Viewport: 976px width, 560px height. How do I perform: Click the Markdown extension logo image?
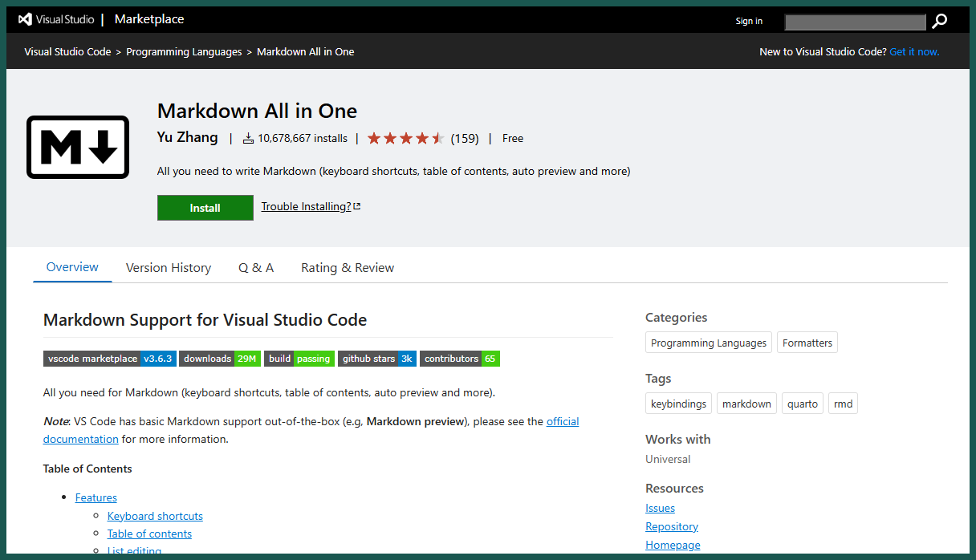click(x=78, y=147)
